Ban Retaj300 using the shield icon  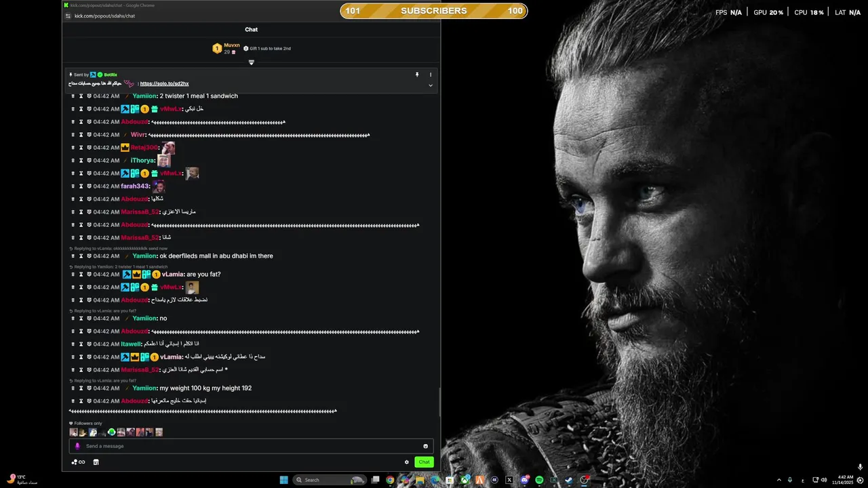tap(89, 148)
